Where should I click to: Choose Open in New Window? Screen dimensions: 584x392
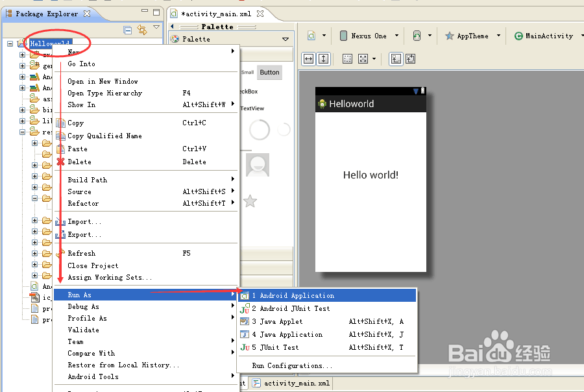(145, 81)
